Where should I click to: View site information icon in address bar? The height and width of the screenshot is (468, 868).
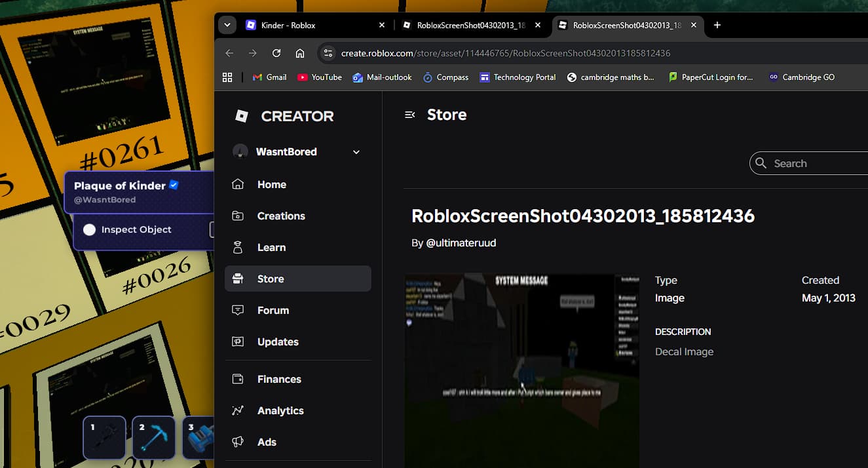[x=329, y=53]
